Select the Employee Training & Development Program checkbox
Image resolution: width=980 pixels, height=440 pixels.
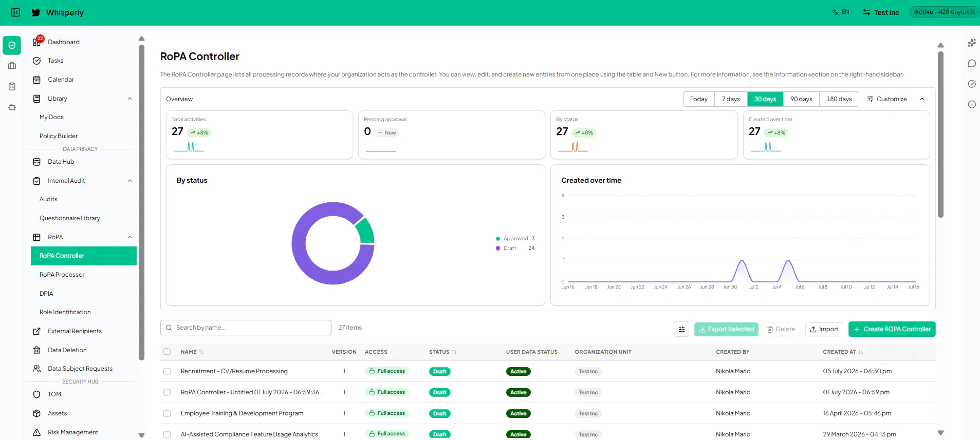[167, 413]
